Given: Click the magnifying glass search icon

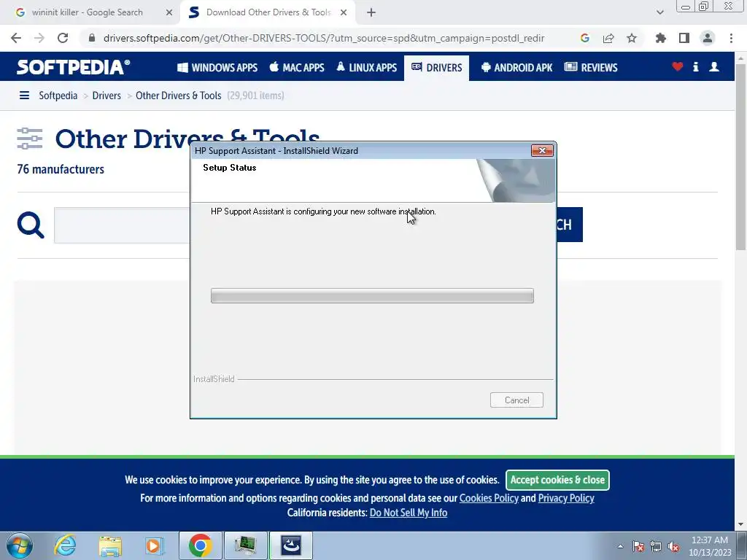Looking at the screenshot, I should (31, 225).
